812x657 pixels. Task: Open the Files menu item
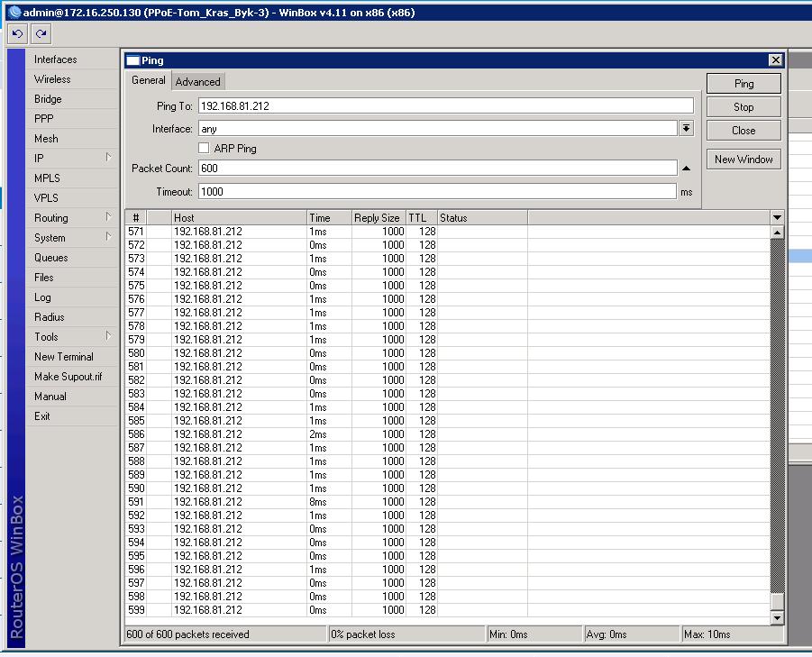(72, 278)
